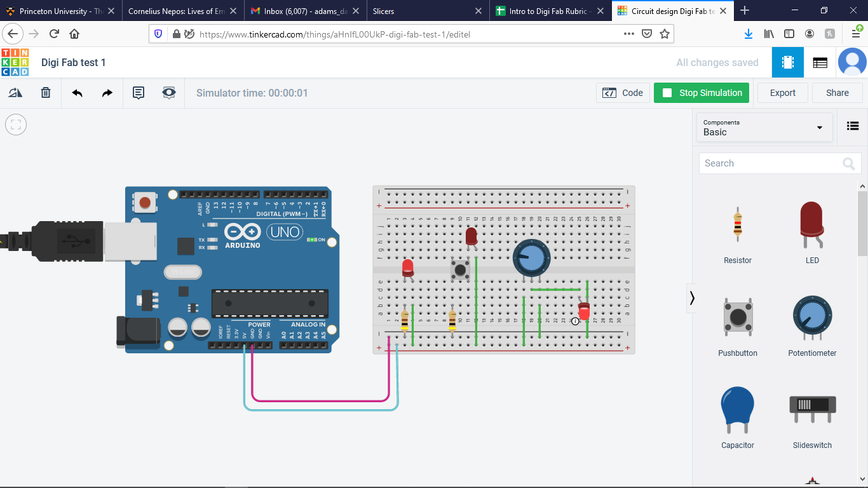This screenshot has height=488, width=868.
Task: Click the red LED on right of breadboard
Action: [584, 311]
